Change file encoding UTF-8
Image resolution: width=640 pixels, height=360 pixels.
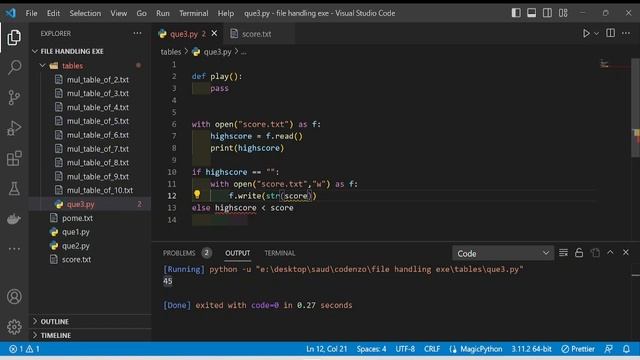click(x=405, y=349)
